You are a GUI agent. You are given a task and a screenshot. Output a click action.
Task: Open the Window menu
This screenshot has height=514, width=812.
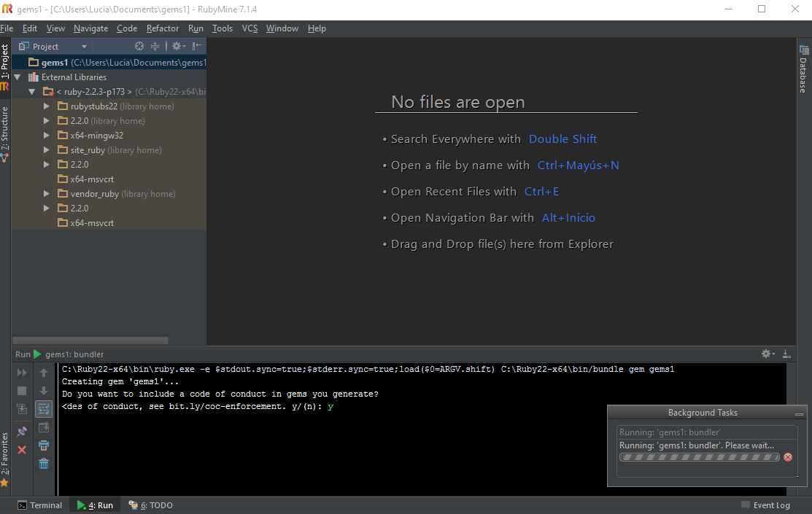click(282, 28)
